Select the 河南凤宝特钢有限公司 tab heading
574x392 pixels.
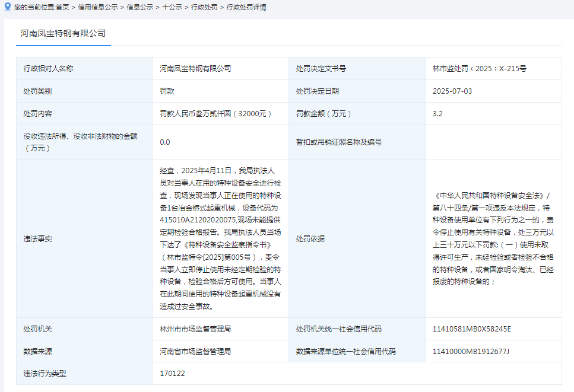coord(63,33)
